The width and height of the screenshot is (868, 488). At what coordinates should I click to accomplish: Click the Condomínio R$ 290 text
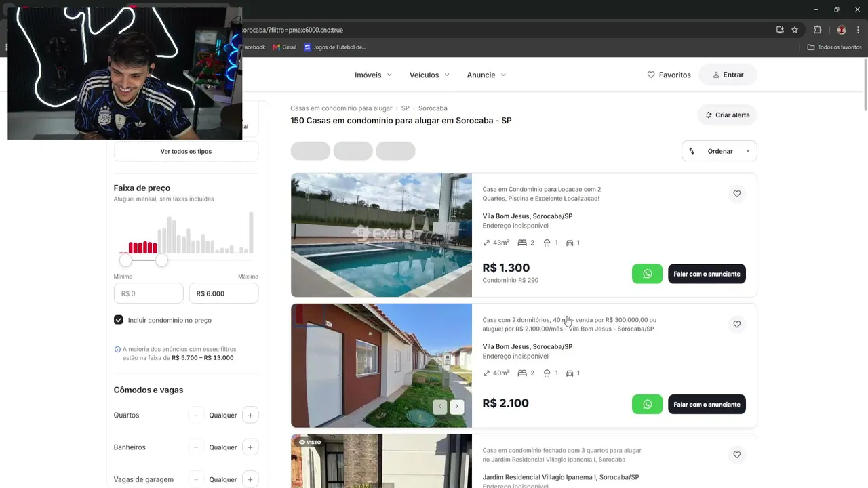(x=511, y=281)
